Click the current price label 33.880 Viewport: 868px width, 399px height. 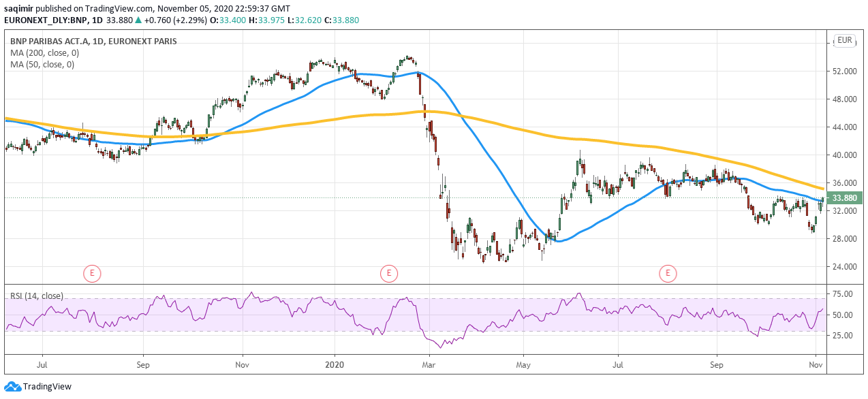click(844, 199)
